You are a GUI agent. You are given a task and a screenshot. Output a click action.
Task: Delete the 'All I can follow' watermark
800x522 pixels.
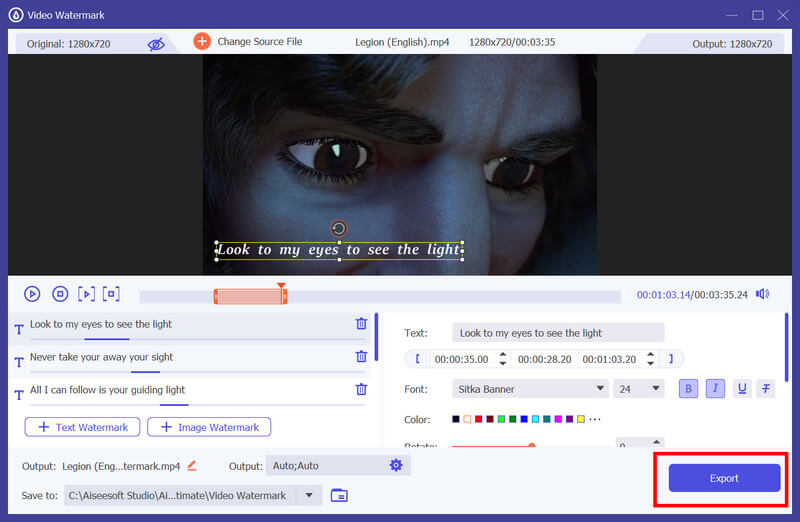coord(361,390)
